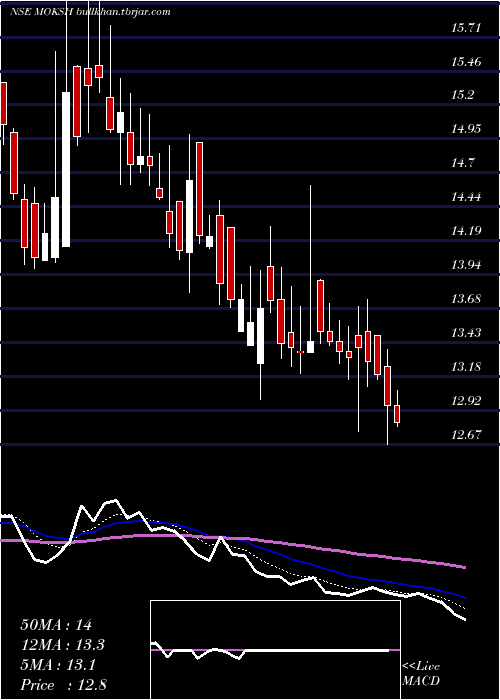Click the 15.46 price axis label
This screenshot has width=500, height=700.
pyautogui.click(x=466, y=62)
